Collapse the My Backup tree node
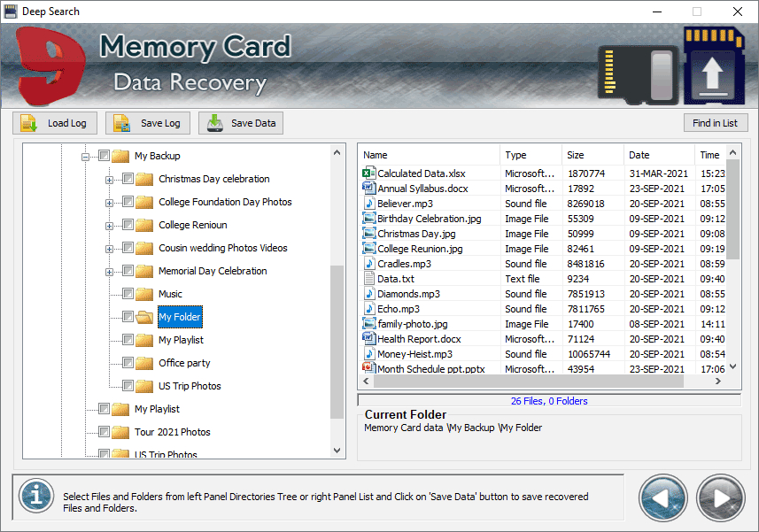The height and width of the screenshot is (532, 759). pyautogui.click(x=85, y=157)
